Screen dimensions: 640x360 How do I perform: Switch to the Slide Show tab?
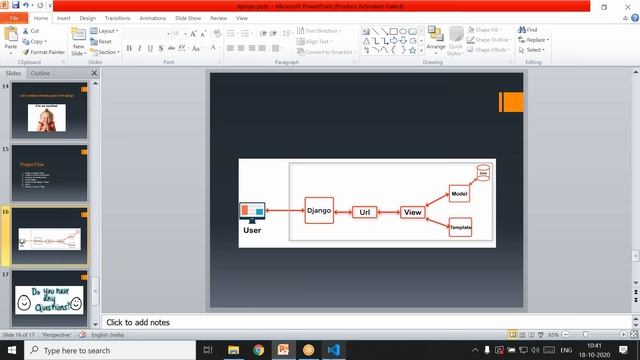tap(188, 18)
